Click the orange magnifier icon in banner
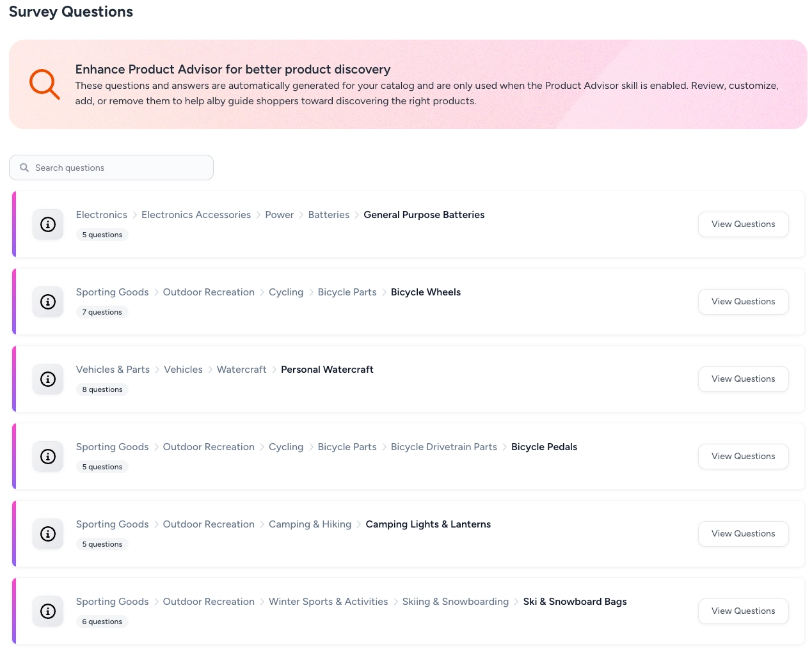 pyautogui.click(x=45, y=84)
